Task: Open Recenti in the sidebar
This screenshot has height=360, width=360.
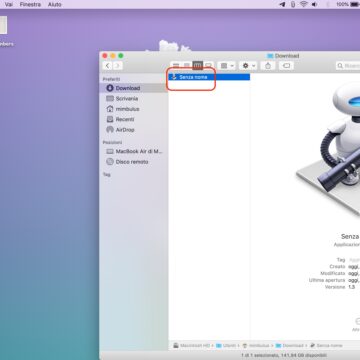Action: pos(134,119)
